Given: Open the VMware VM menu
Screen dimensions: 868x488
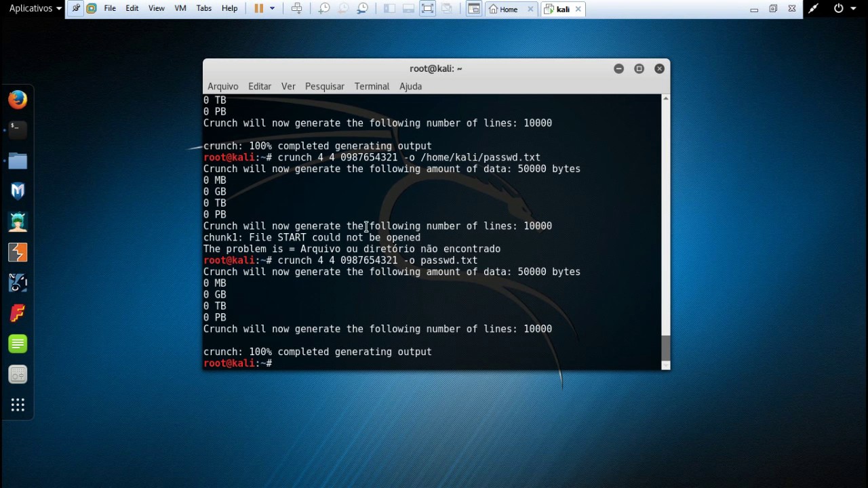Looking at the screenshot, I should pos(180,9).
